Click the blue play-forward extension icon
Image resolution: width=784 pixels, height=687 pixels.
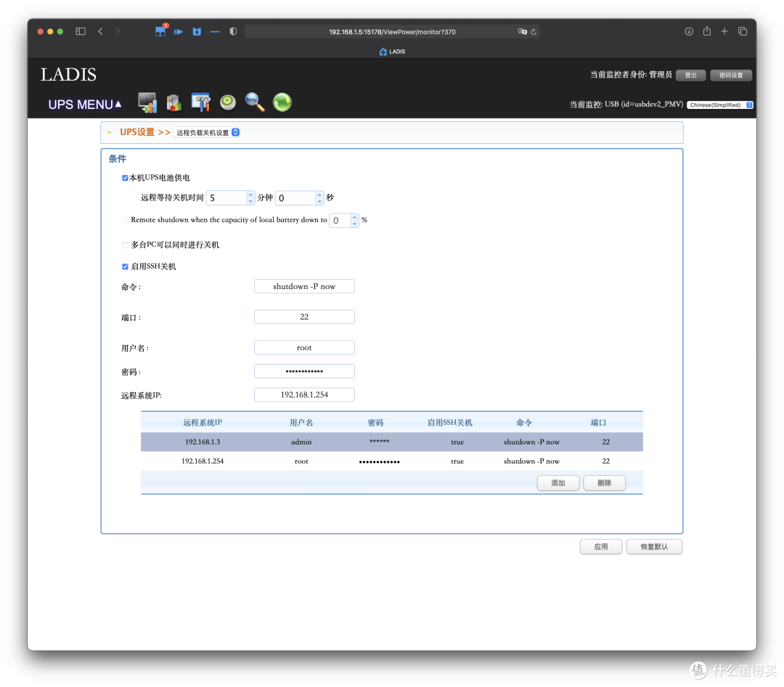(179, 31)
